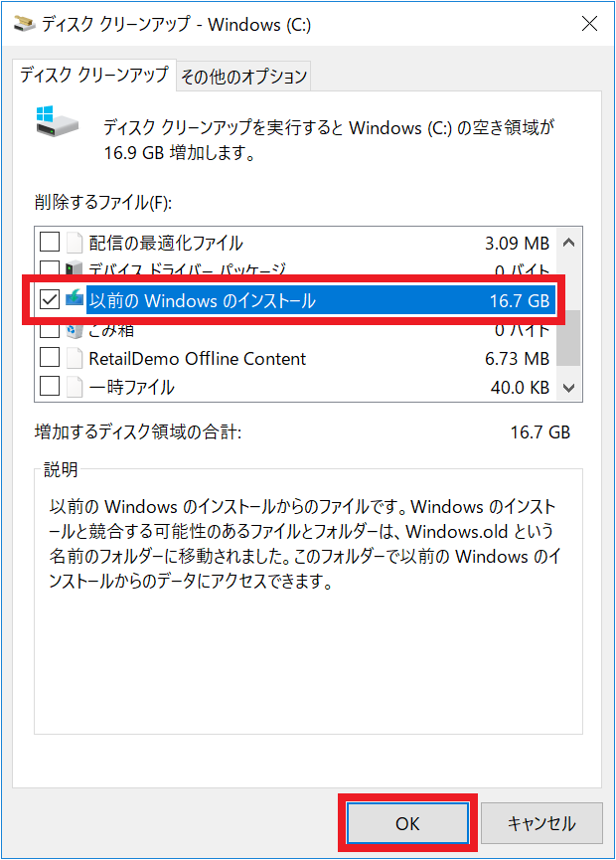Viewport: 616px width, 860px height.
Task: Tick the 一時ファイル checkbox
Action: pos(49,387)
